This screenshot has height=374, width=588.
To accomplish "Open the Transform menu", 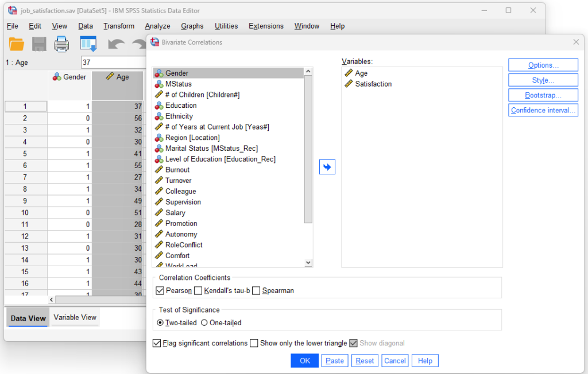I will [118, 26].
